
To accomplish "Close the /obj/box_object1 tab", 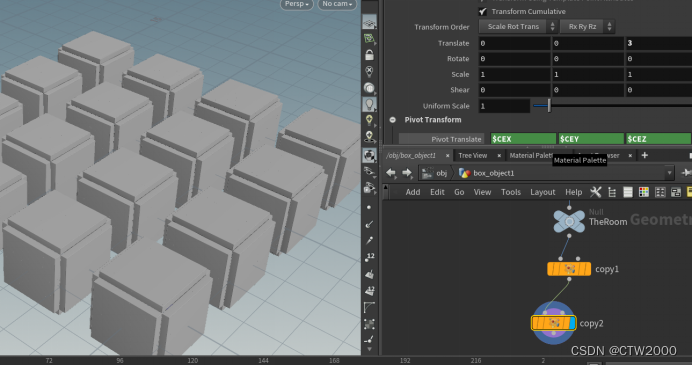I will point(447,156).
